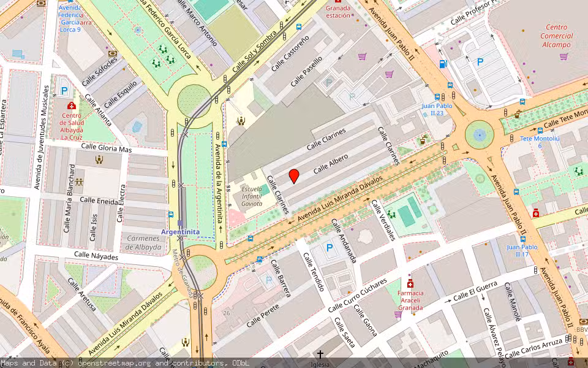588x368 pixels.
Task: Select the parking icon in Alcampo lot
Action: [x=480, y=62]
